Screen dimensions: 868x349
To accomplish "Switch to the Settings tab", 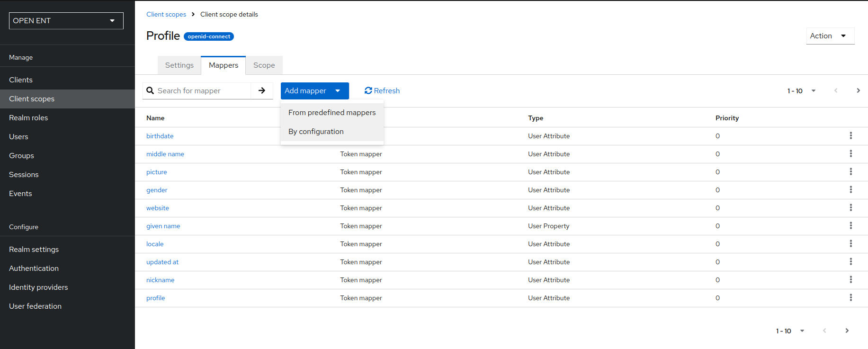I will tap(179, 65).
